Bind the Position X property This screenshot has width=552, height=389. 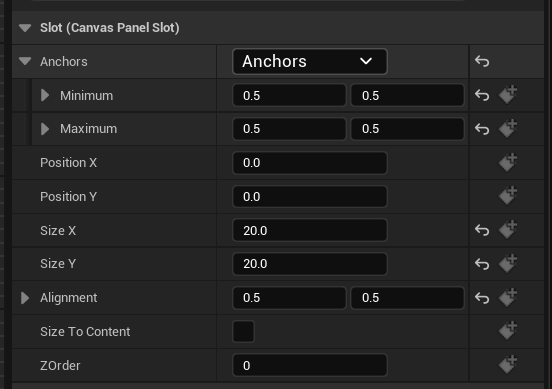point(508,162)
